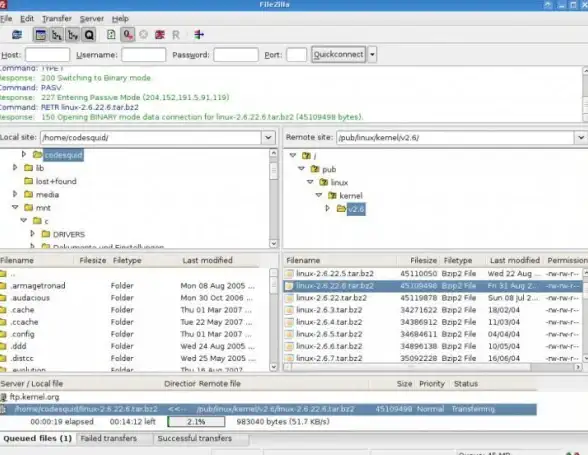
Task: Click Reconnect R icon
Action: (176, 35)
